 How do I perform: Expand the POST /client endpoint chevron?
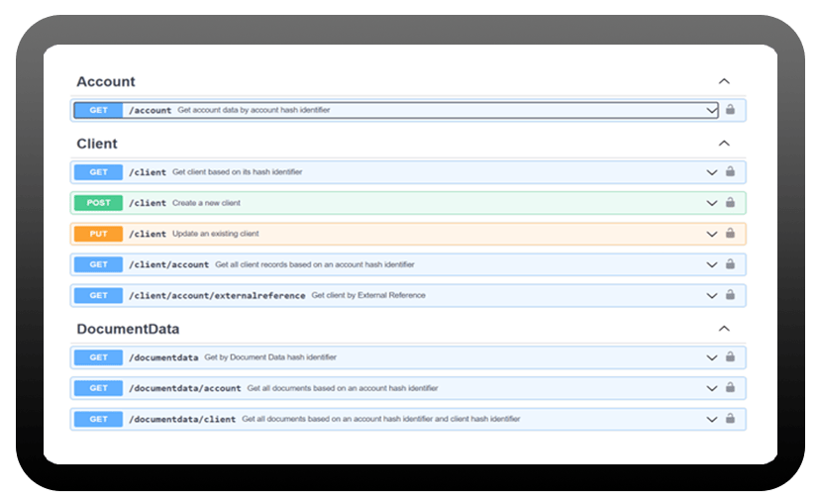[711, 203]
